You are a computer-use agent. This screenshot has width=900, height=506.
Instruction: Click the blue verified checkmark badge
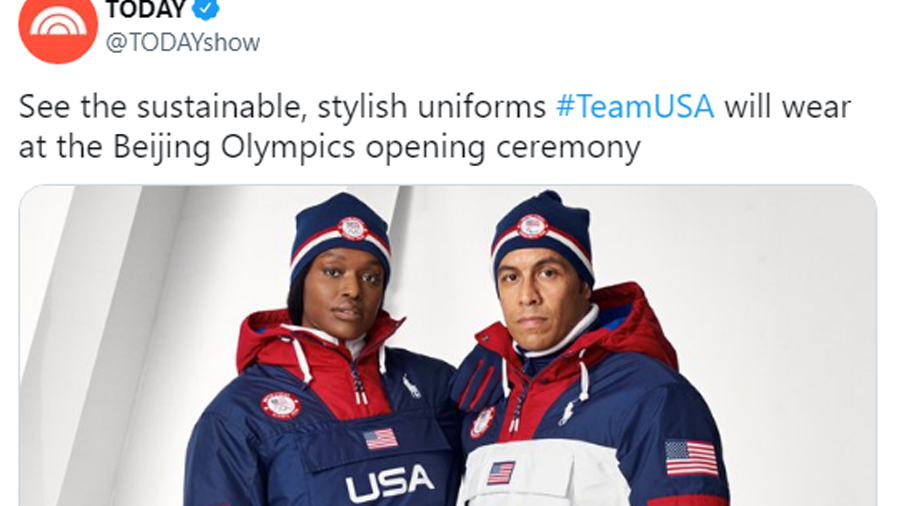point(205,9)
